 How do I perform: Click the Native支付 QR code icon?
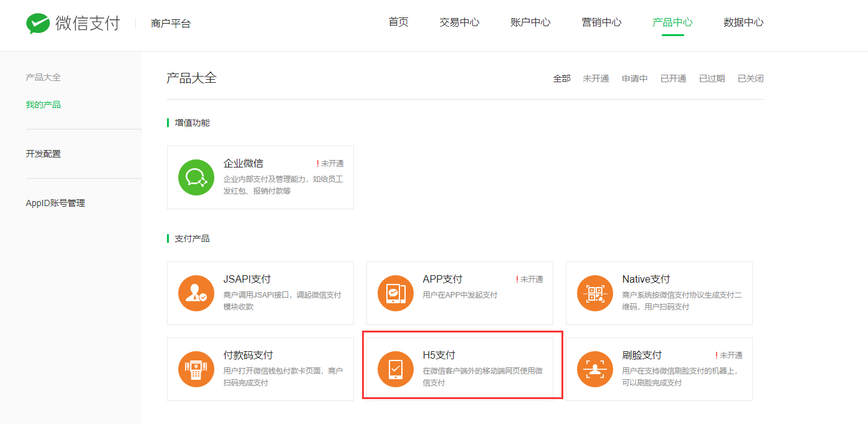(x=595, y=293)
